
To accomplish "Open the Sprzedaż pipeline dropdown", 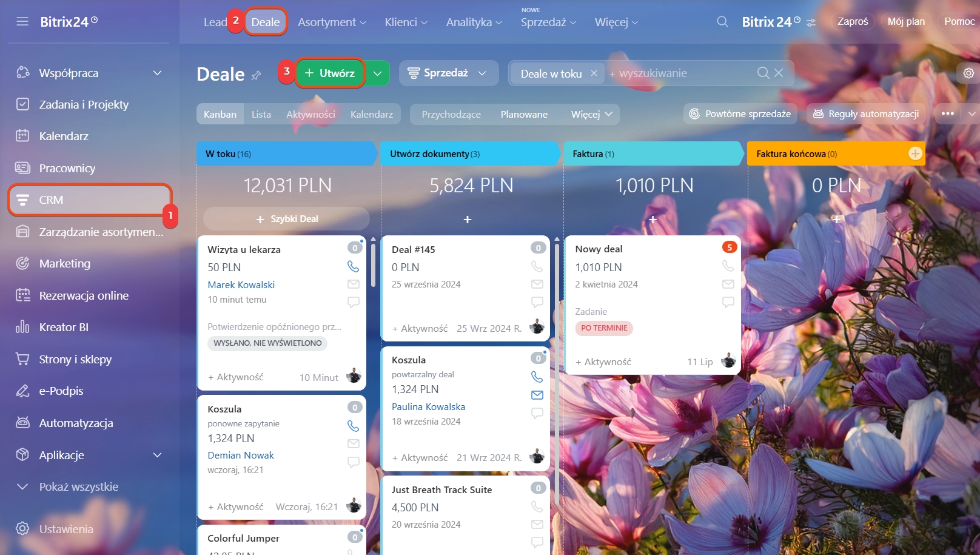I will coord(449,73).
